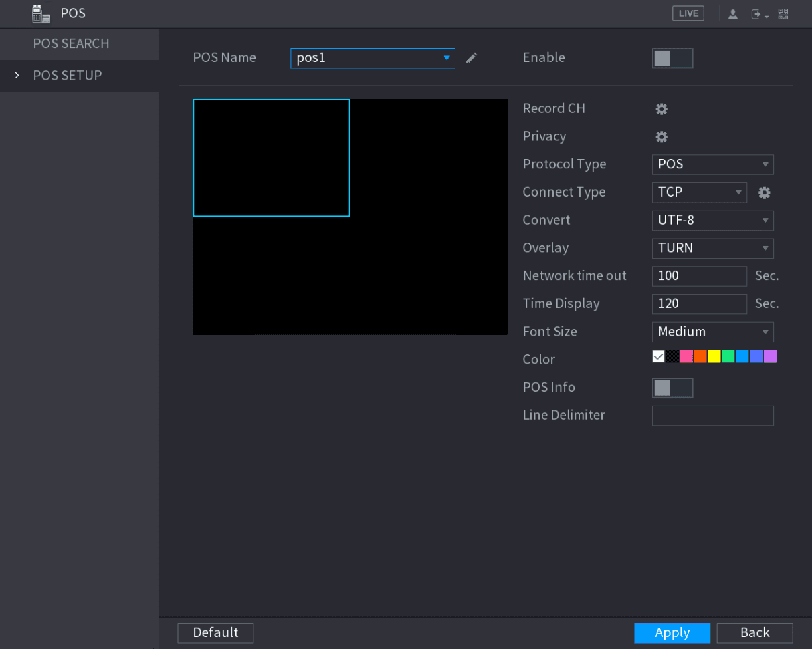The height and width of the screenshot is (649, 812).
Task: Open Privacy gear settings
Action: pos(662,137)
